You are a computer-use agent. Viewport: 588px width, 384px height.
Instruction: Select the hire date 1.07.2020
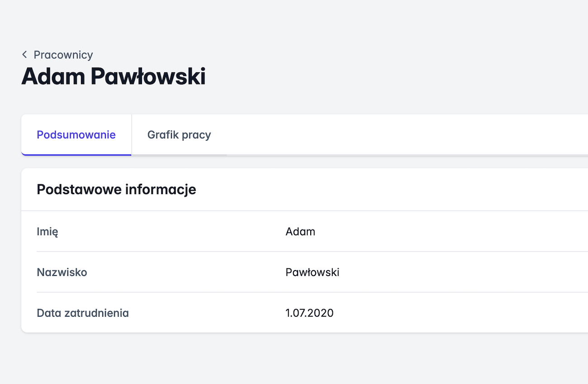[309, 313]
